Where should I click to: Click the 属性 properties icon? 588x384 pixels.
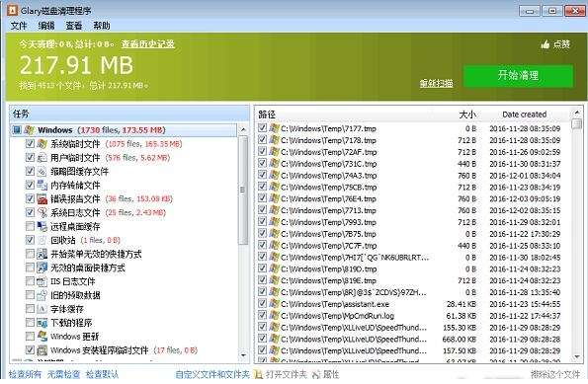316,374
